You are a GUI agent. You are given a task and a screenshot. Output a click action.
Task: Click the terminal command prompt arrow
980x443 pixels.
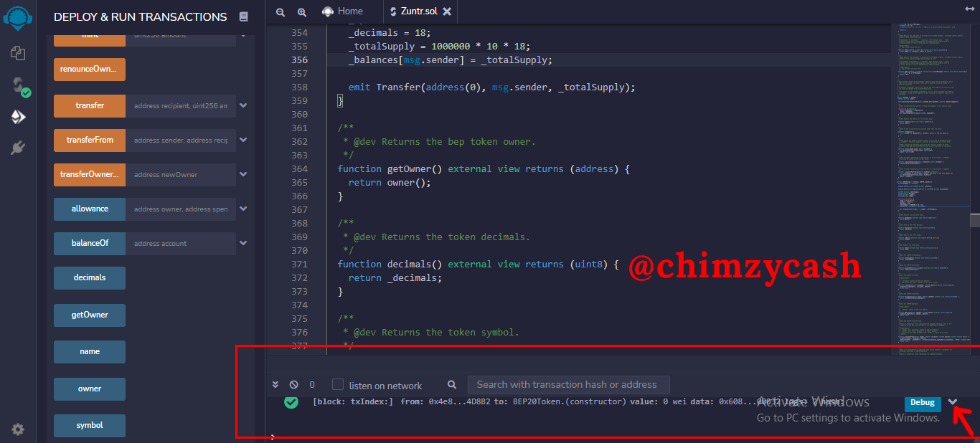coord(273,437)
